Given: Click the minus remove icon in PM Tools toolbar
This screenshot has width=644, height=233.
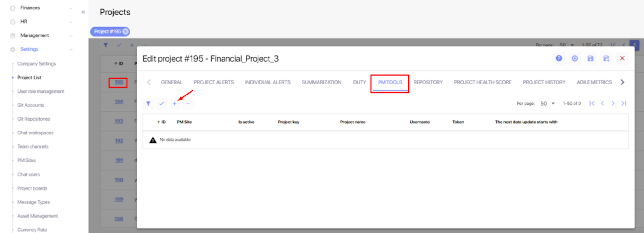Looking at the screenshot, I should (x=188, y=103).
